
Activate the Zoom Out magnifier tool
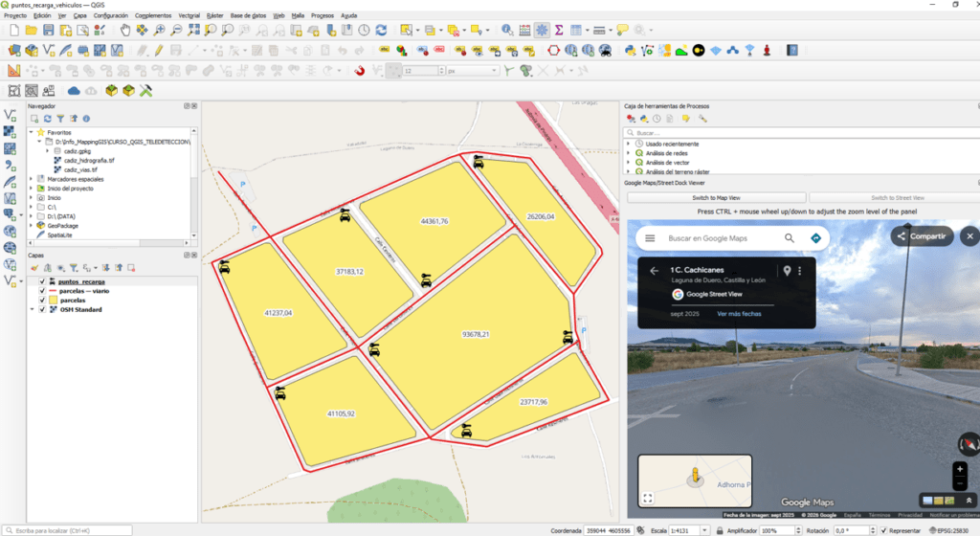(x=176, y=30)
